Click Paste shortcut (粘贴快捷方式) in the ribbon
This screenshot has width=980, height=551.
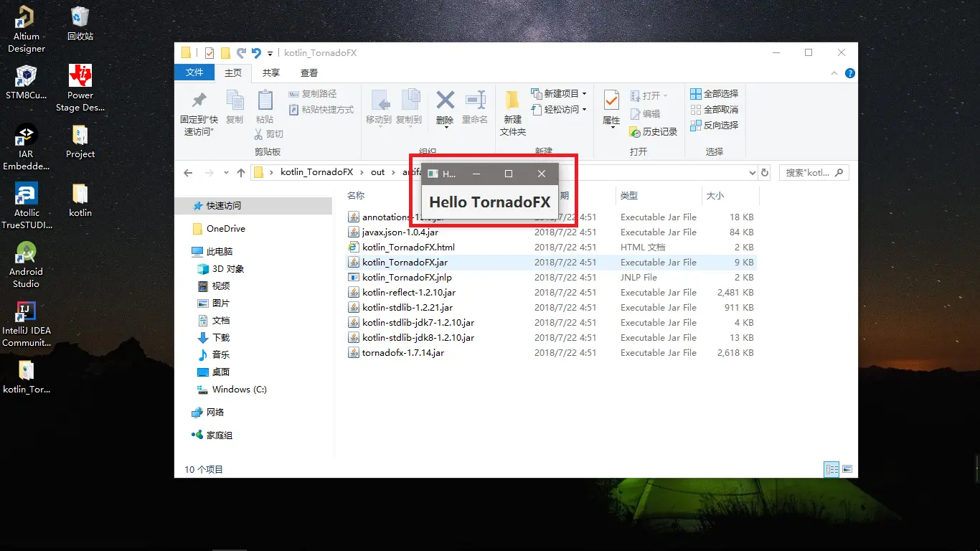[x=321, y=110]
